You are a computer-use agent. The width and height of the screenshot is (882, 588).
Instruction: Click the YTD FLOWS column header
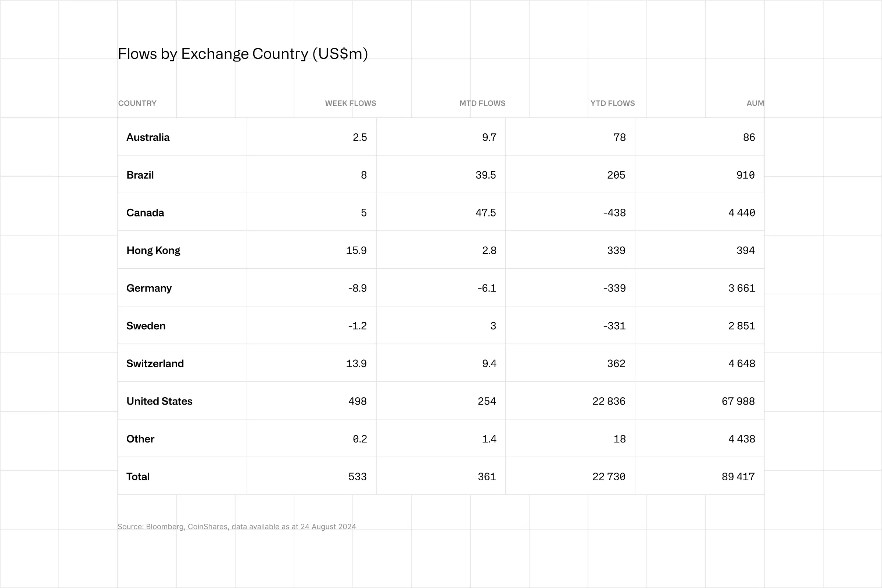(612, 103)
